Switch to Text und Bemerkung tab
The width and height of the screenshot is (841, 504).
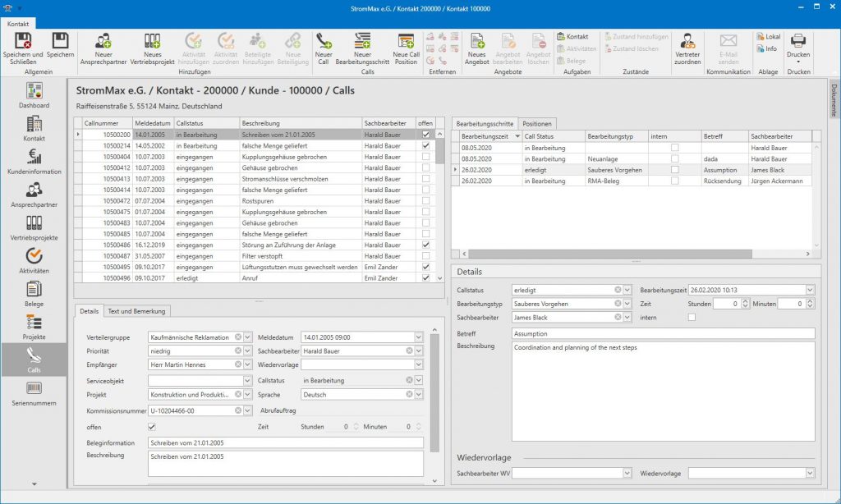click(138, 311)
